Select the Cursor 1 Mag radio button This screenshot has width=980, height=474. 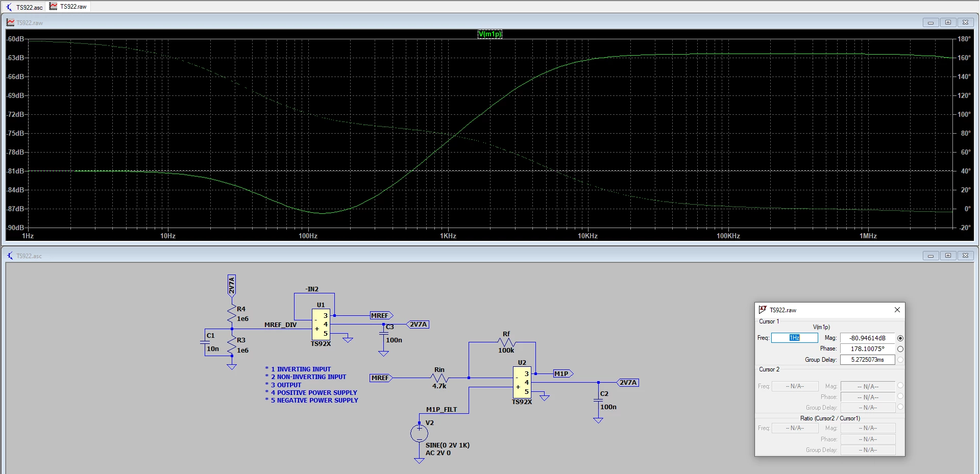click(x=900, y=338)
